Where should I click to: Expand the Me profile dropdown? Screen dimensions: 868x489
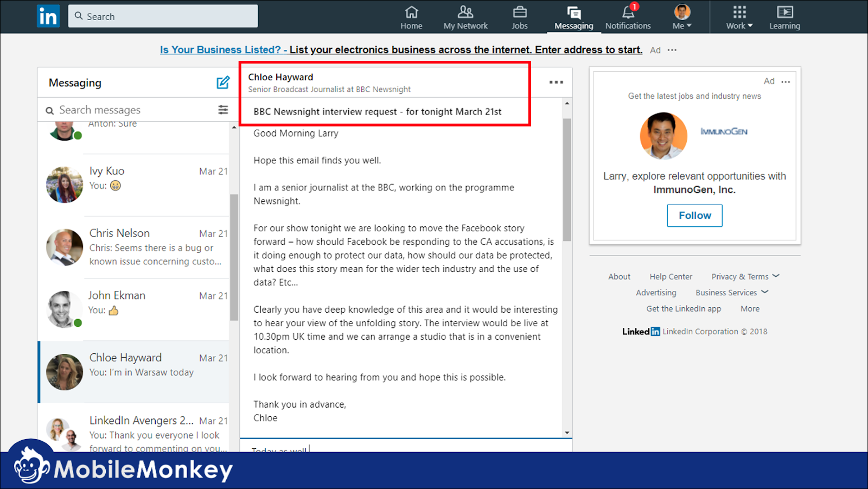click(x=682, y=17)
